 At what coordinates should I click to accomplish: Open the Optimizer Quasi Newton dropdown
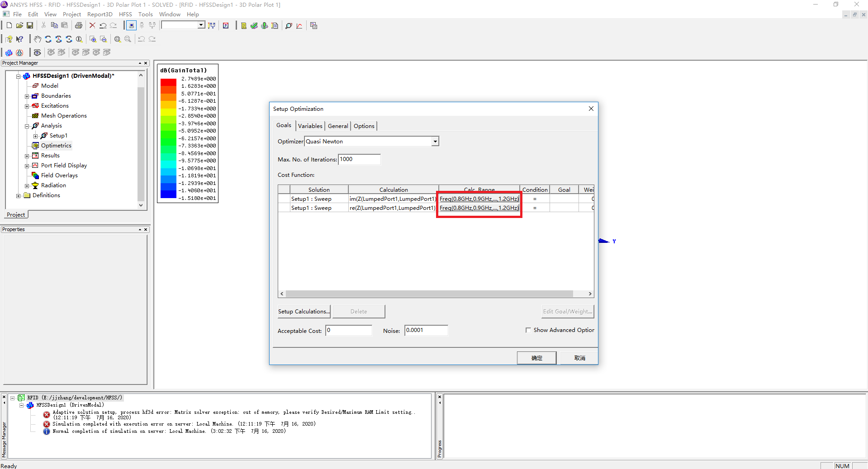click(x=435, y=142)
